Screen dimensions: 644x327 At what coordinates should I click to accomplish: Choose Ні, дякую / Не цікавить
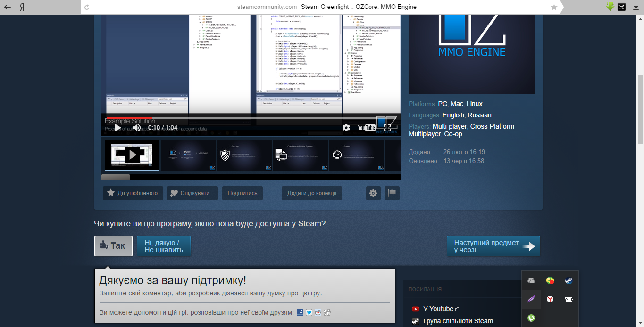click(164, 246)
